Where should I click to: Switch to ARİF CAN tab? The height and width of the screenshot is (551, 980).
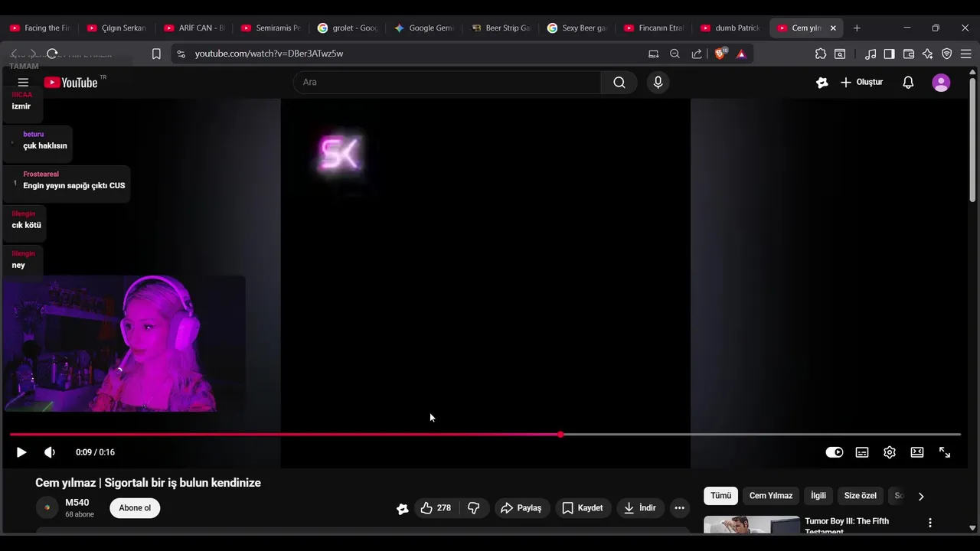(x=194, y=28)
